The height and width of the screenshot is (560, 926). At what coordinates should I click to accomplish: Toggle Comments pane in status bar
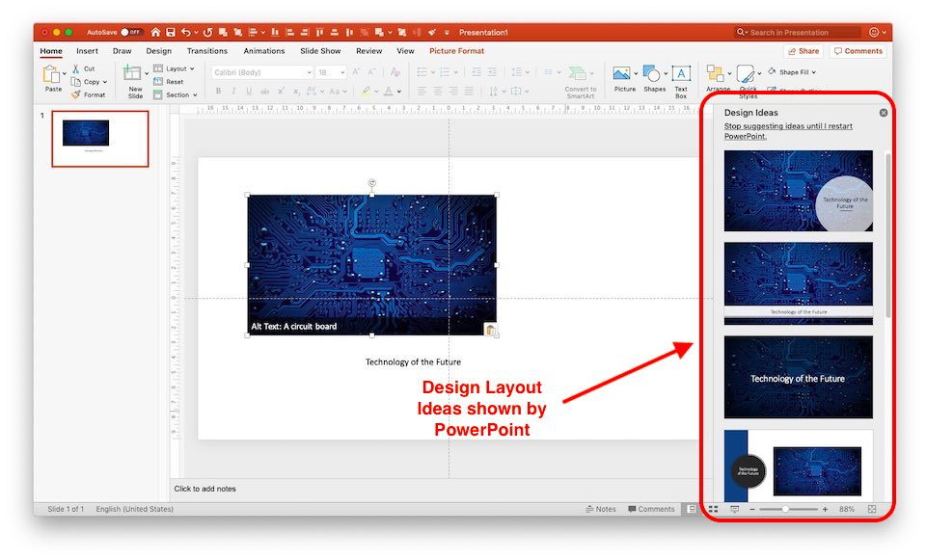click(651, 509)
